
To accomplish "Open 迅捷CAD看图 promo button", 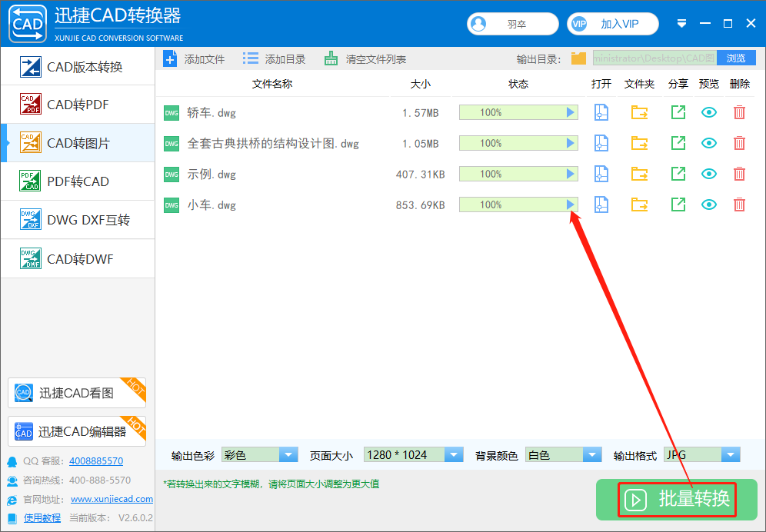I will click(x=77, y=393).
